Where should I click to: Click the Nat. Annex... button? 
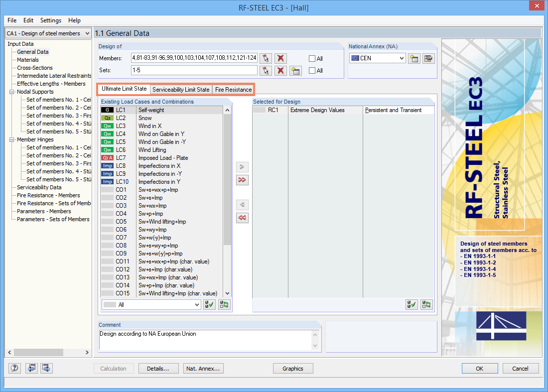click(x=203, y=369)
